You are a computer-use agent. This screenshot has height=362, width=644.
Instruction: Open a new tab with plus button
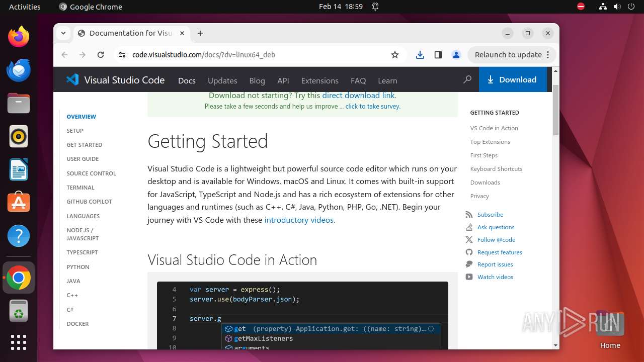tap(200, 33)
